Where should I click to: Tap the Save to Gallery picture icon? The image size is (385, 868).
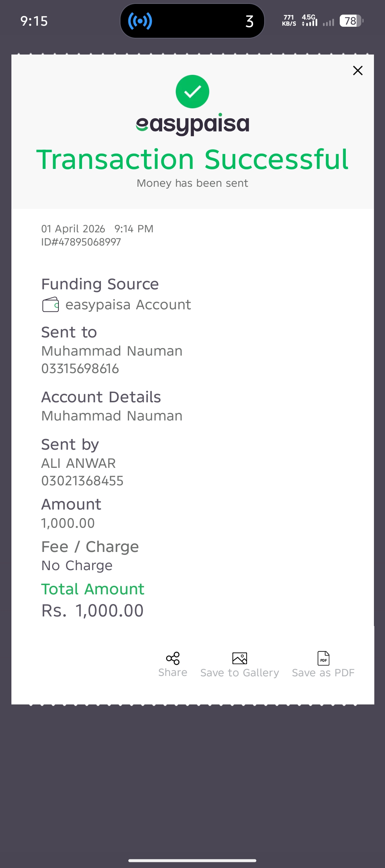click(x=240, y=658)
